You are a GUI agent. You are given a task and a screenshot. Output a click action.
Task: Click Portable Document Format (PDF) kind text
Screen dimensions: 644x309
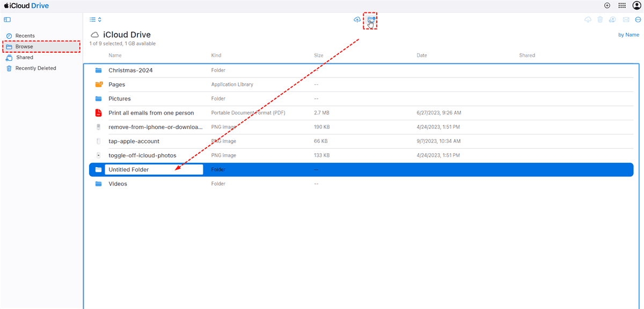248,113
